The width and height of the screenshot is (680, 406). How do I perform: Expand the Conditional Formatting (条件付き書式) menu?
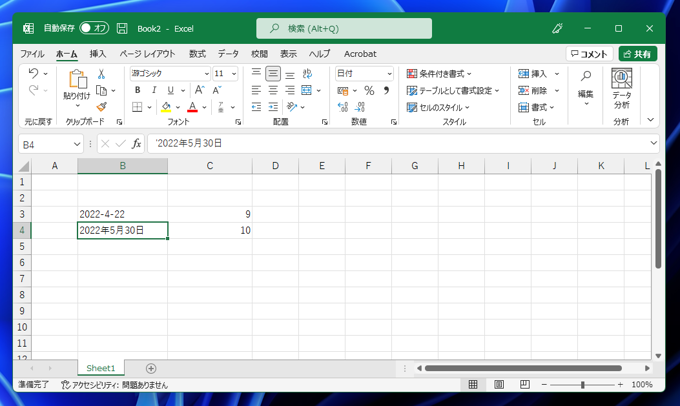pos(439,74)
